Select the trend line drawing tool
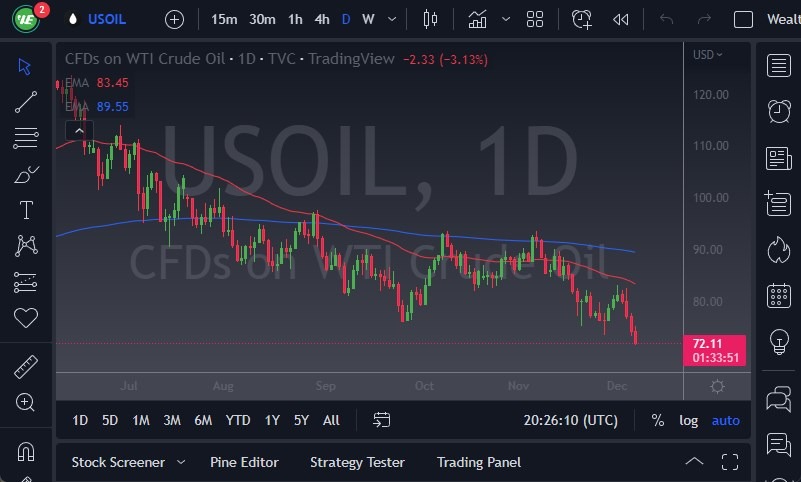Screen dimensions: 801x482 point(25,101)
